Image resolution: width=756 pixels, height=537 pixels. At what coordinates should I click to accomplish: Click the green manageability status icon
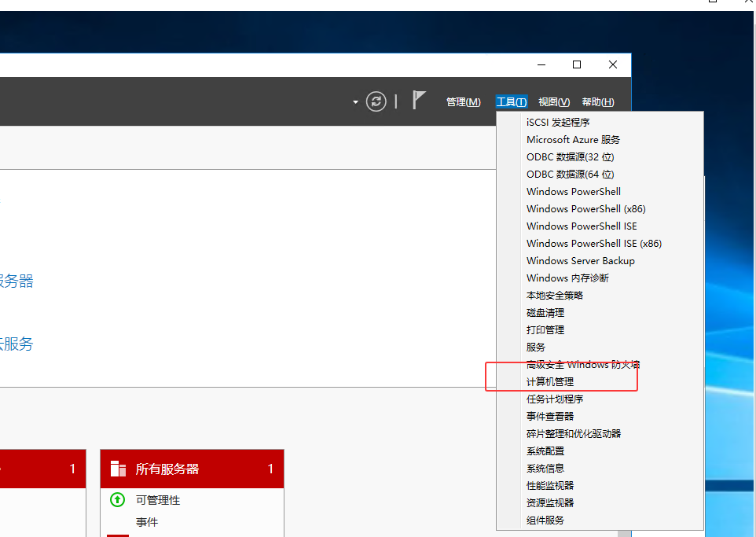tap(117, 500)
